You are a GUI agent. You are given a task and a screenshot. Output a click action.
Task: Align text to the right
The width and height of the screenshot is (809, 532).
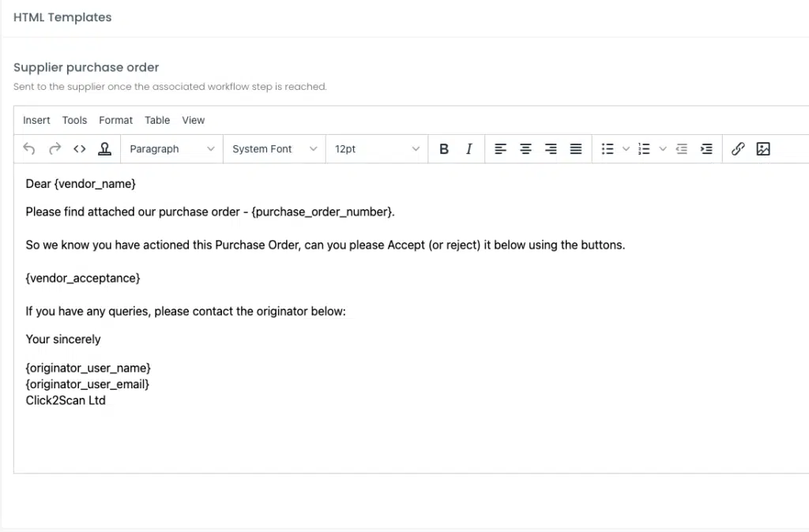551,149
